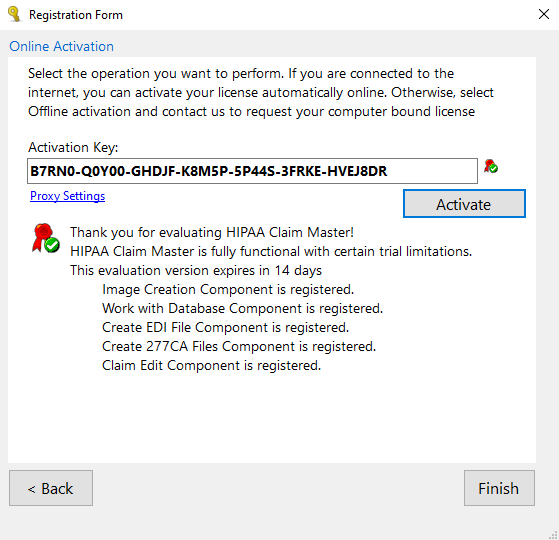
Task: Click the 'fully functional with certain trial limitations' line
Action: [x=271, y=251]
